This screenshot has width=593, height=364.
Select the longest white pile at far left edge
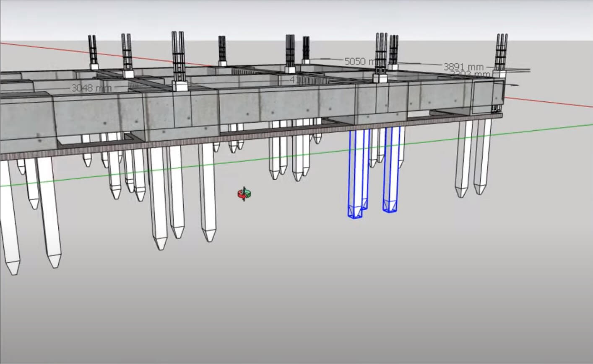[x=9, y=218]
